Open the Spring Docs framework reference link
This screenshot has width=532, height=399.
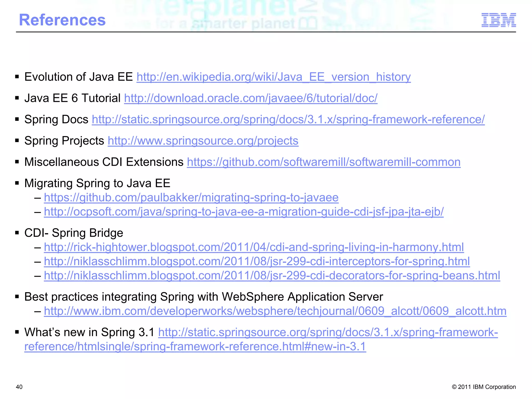point(288,120)
